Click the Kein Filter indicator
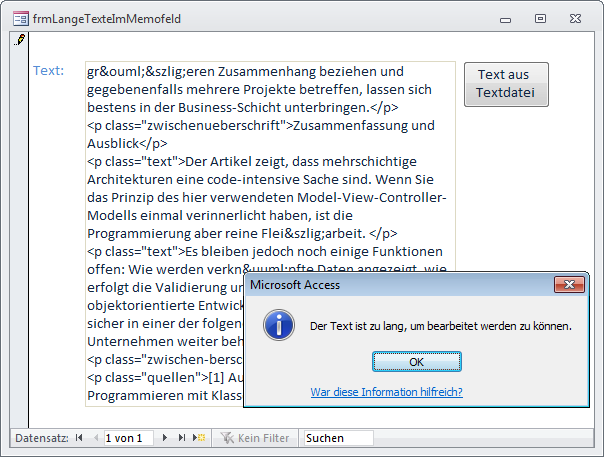 255,438
